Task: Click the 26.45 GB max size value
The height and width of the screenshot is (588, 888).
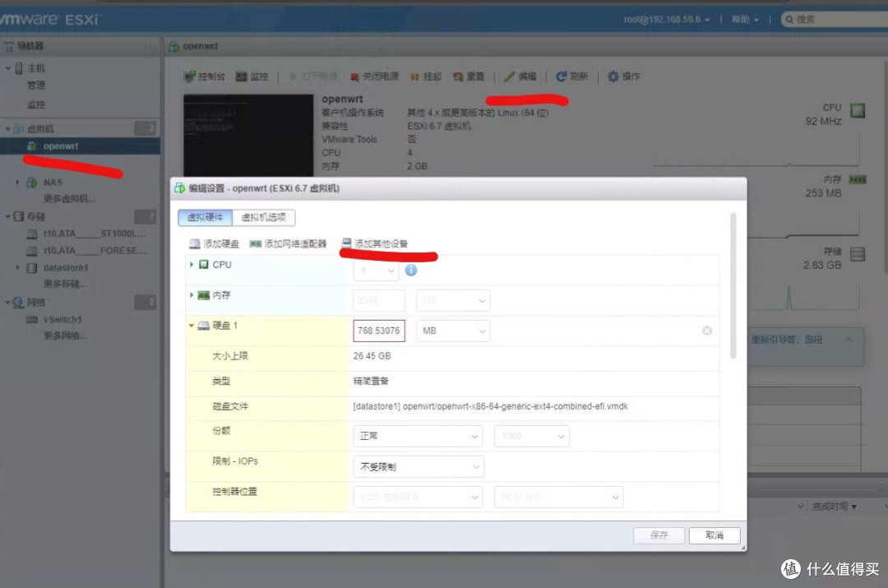Action: pyautogui.click(x=372, y=356)
